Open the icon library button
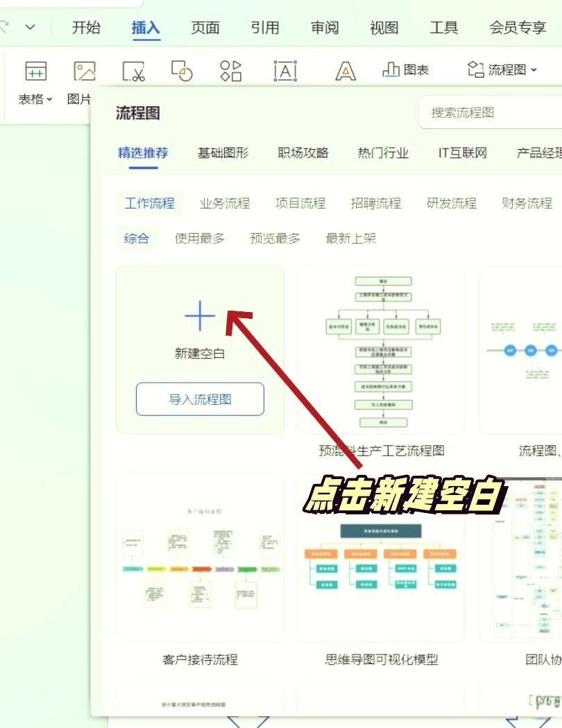Viewport: 562px width, 728px height. [x=231, y=71]
